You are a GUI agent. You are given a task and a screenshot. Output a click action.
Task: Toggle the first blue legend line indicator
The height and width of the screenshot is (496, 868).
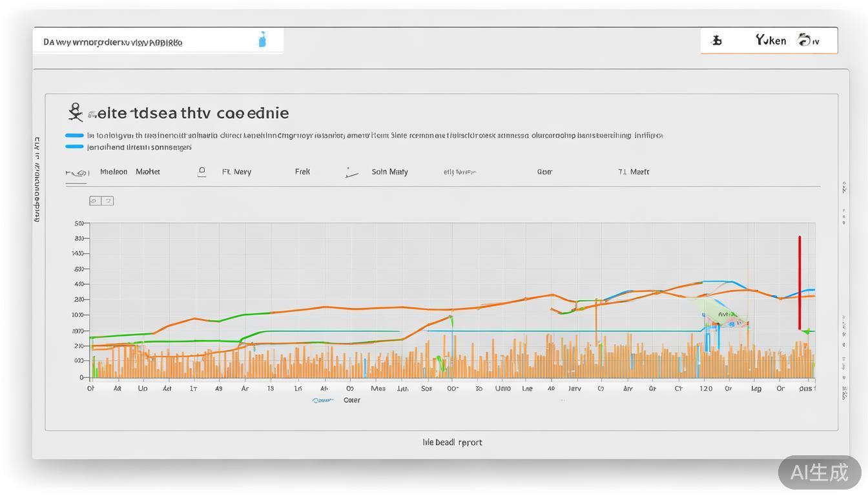pyautogui.click(x=74, y=136)
